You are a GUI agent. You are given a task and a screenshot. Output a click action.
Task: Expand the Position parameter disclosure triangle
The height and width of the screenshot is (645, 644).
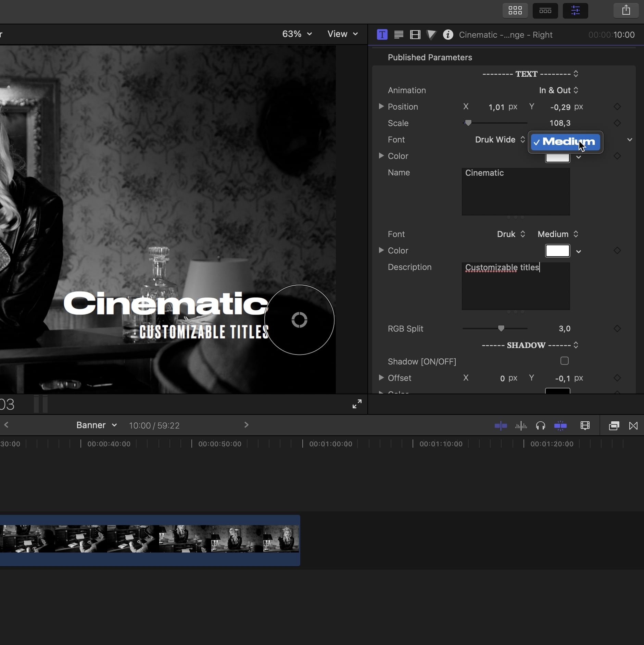pos(381,107)
